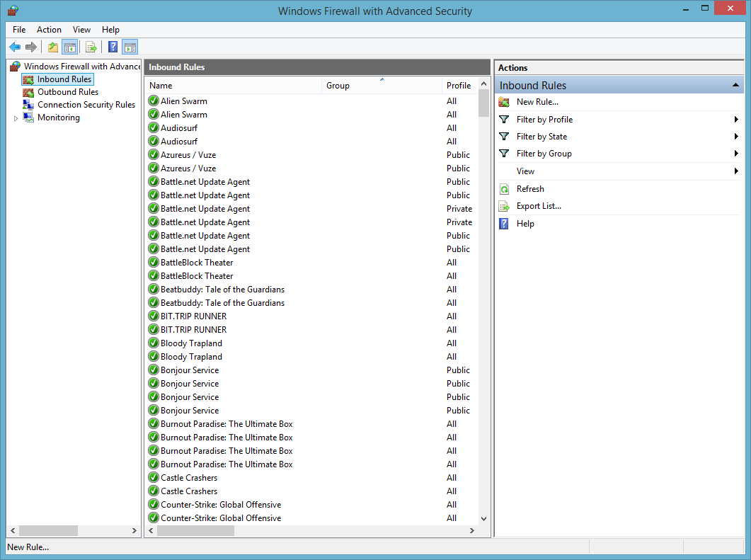Screen dimensions: 751x560
Task: Open the Filter by State submenu arrow
Action: point(736,137)
